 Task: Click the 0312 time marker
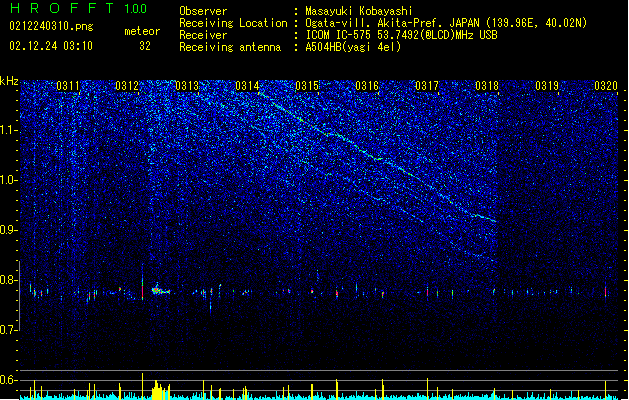point(127,85)
